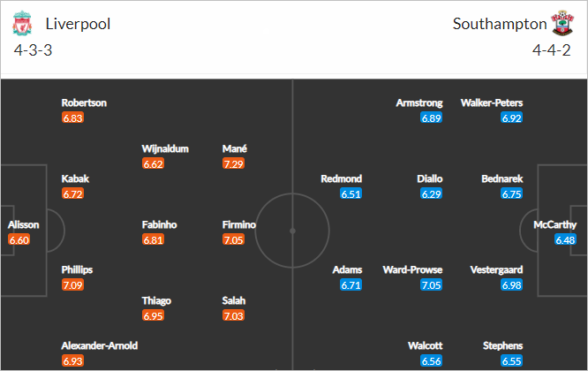Select Salah's 7.03 rating badge
This screenshot has height=371, width=588.
[x=233, y=315]
